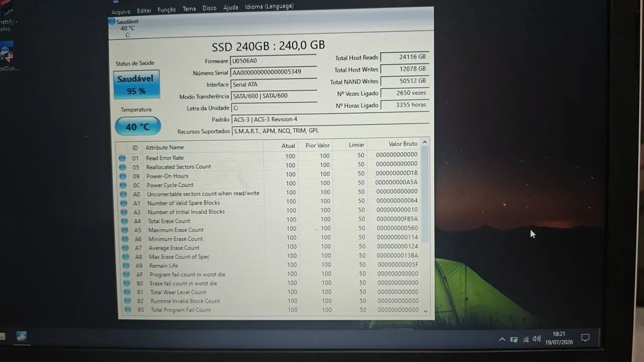Image resolution: width=644 pixels, height=362 pixels.
Task: Open the Tema menu
Action: (189, 9)
